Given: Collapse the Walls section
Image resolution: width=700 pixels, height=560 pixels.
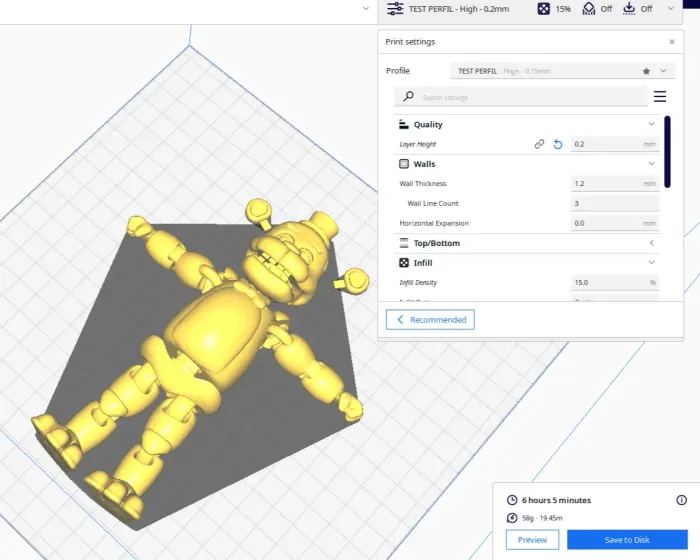Looking at the screenshot, I should point(651,164).
